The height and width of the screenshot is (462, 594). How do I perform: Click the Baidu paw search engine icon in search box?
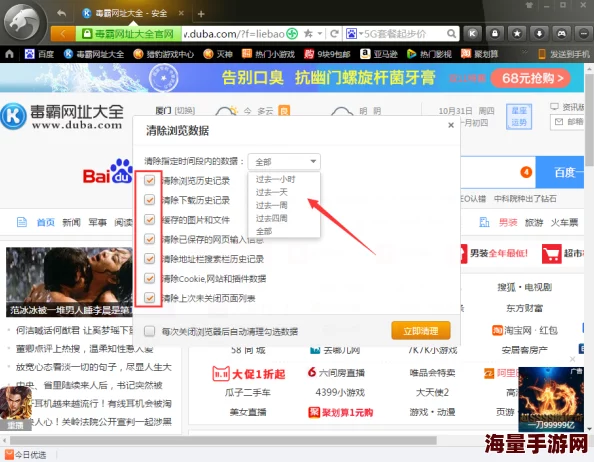351,34
